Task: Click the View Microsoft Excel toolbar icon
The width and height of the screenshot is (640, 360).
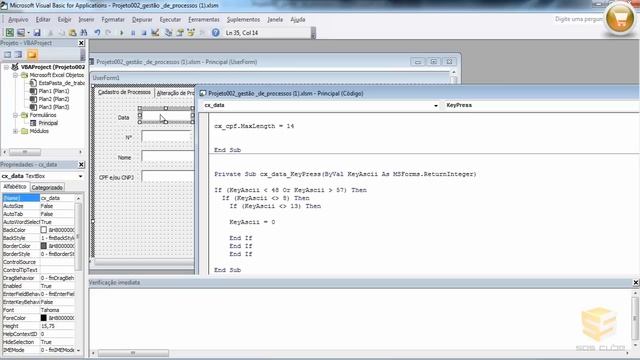Action: coord(9,33)
